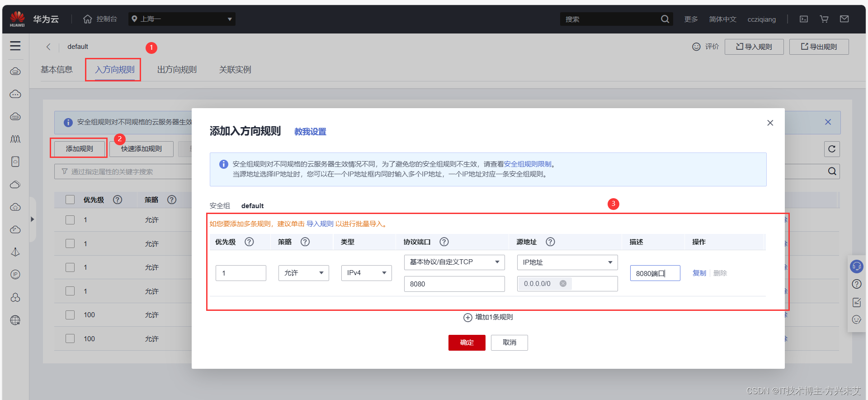Open the console home icon
The width and height of the screenshot is (868, 400).
[88, 19]
